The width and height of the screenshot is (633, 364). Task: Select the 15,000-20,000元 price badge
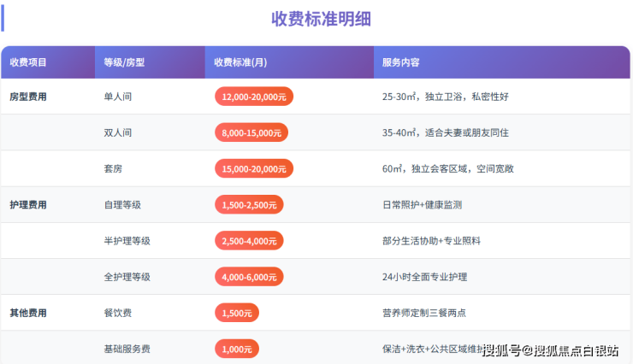(253, 169)
